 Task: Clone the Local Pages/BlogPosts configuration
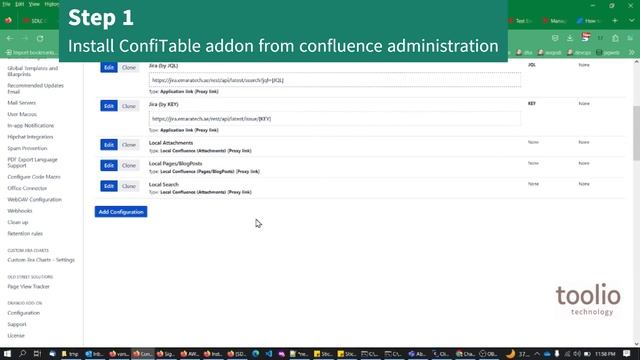(x=129, y=165)
